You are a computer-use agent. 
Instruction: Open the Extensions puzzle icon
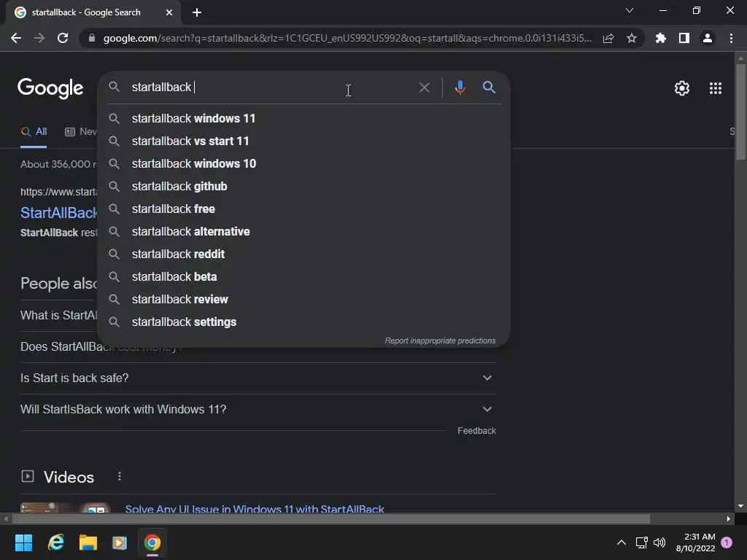point(661,38)
